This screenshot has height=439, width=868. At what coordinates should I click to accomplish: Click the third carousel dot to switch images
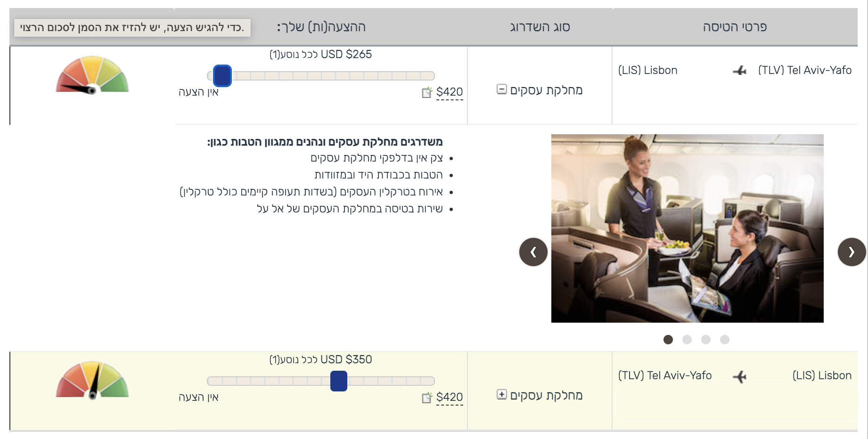[706, 339]
